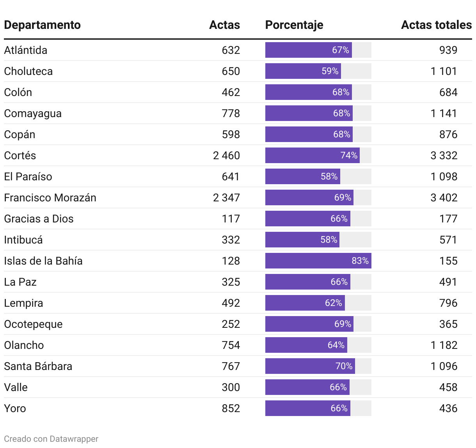476x448 pixels.
Task: Click the Actas totales column header
Action: click(x=436, y=25)
